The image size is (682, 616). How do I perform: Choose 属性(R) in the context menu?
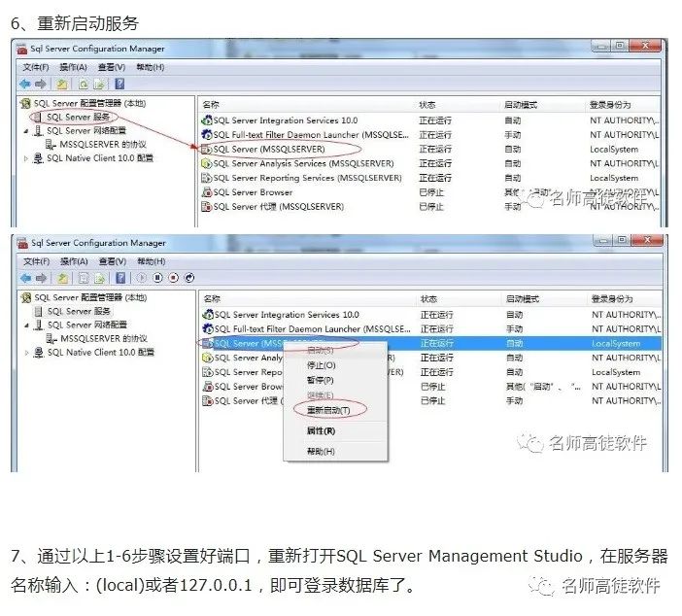point(321,430)
